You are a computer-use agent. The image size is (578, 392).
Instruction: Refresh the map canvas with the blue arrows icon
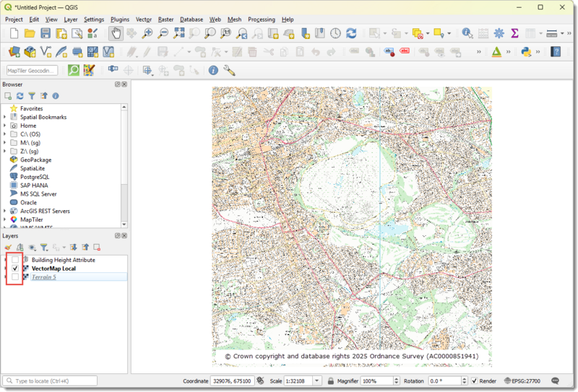tap(351, 33)
